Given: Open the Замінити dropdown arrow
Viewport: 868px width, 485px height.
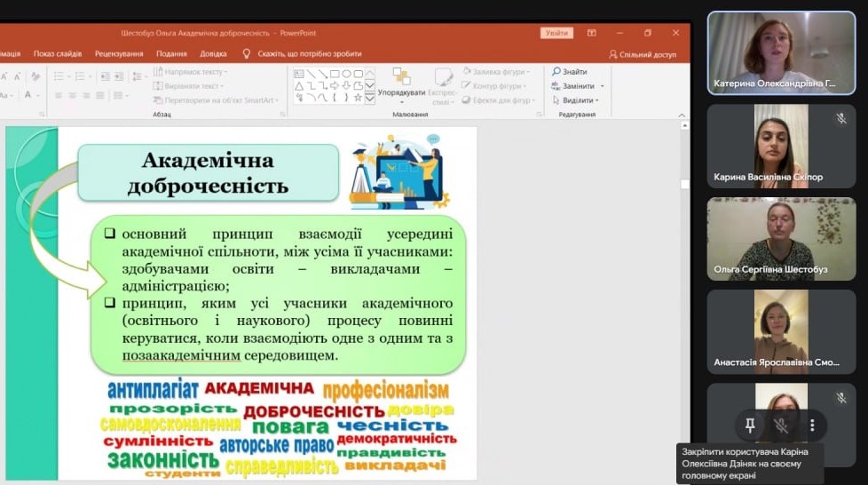Looking at the screenshot, I should point(602,86).
